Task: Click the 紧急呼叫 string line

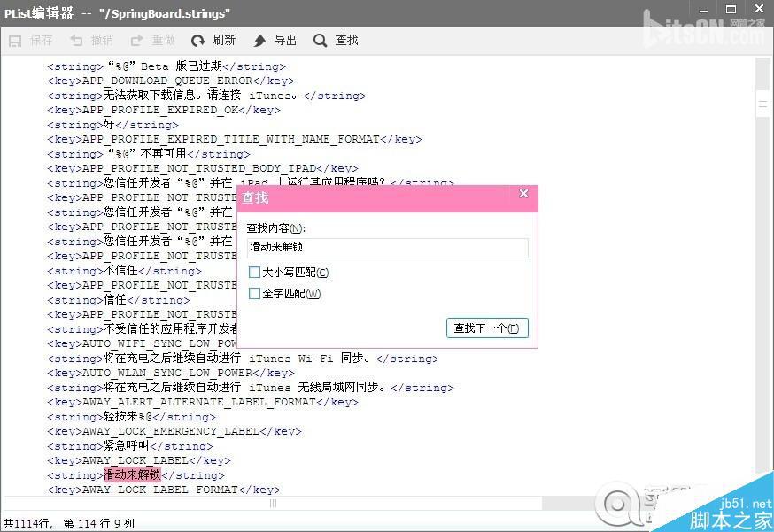Action: point(130,445)
